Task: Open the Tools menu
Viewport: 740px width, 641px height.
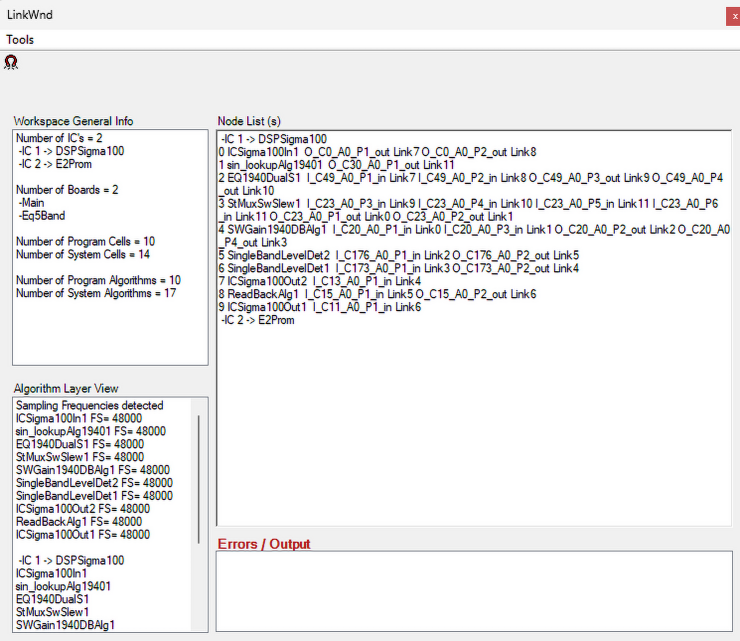Action: 20,39
